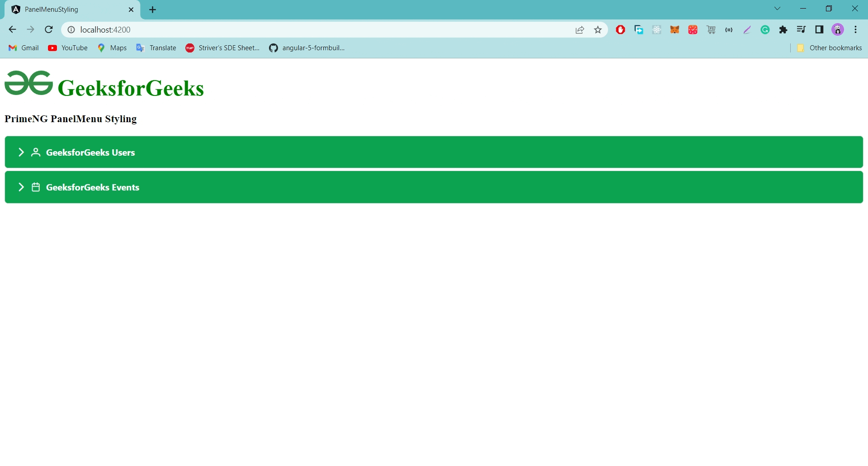Toggle the bookmark star for this page
This screenshot has width=868, height=466.
click(598, 29)
